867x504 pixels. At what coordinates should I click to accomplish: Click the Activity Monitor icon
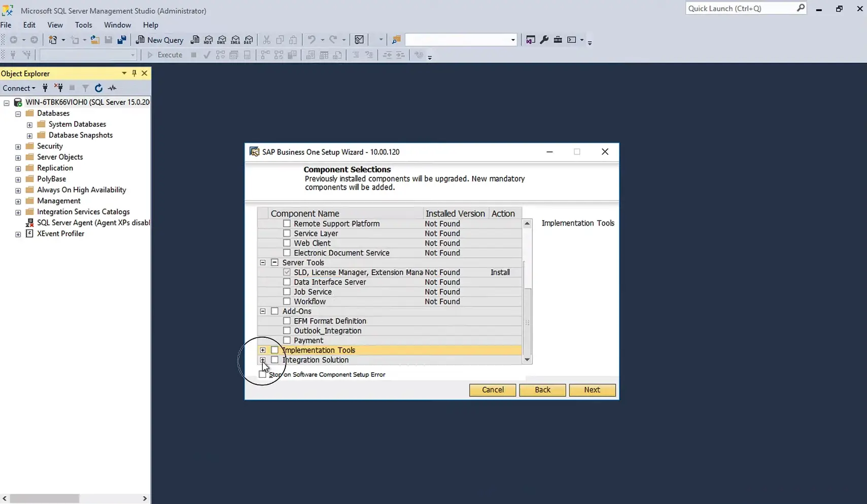[359, 40]
